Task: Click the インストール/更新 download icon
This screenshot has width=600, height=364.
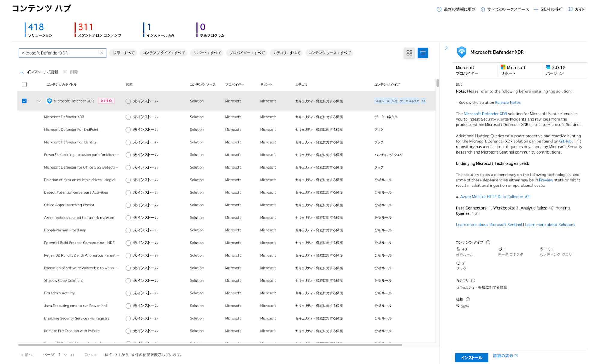Action: [22, 72]
